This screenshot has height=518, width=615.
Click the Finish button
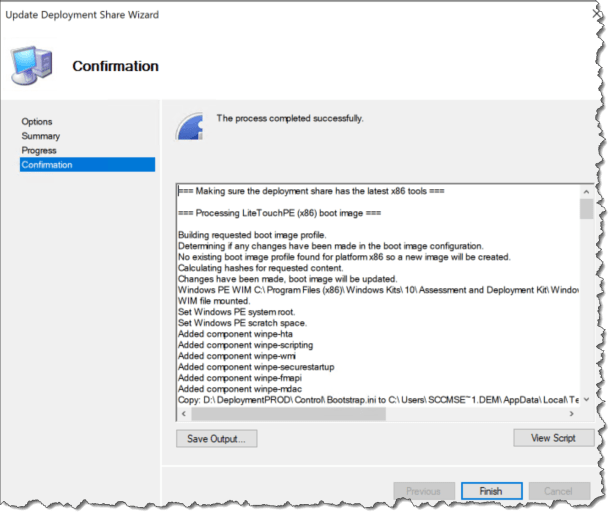pyautogui.click(x=491, y=491)
